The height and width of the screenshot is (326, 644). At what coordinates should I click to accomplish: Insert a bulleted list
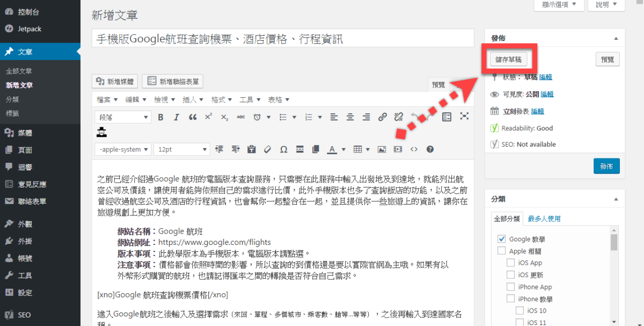pos(283,117)
